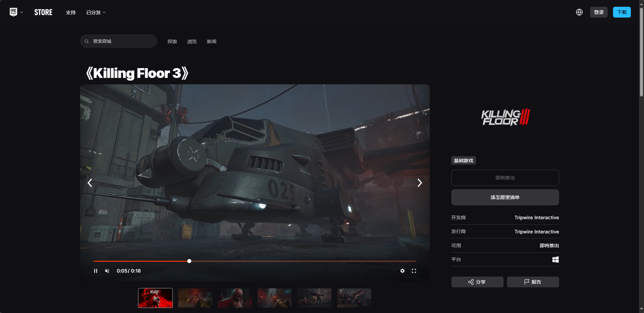This screenshot has height=313, width=644.
Task: Click the 可用 即将推出 availability value
Action: pyautogui.click(x=549, y=246)
